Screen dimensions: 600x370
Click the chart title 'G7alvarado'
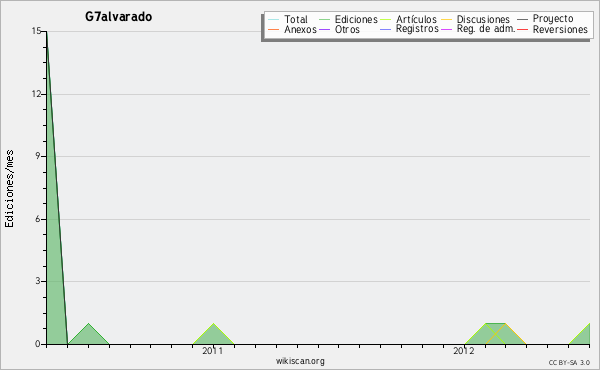click(x=118, y=17)
